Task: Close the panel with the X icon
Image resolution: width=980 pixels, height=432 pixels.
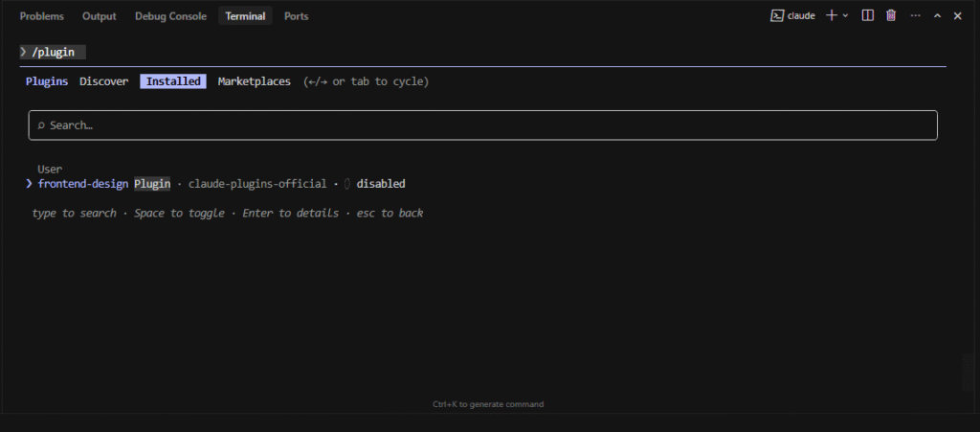Action: 957,15
